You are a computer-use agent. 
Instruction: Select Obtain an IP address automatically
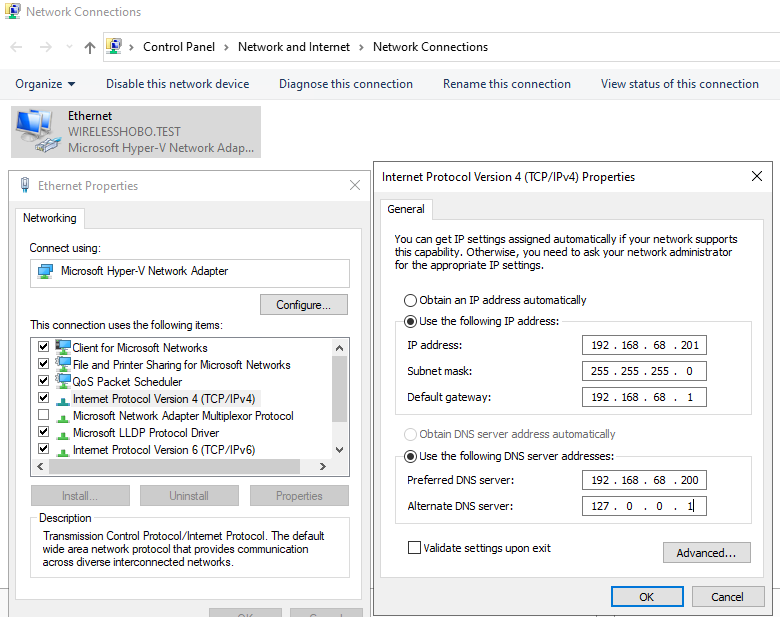(x=410, y=300)
